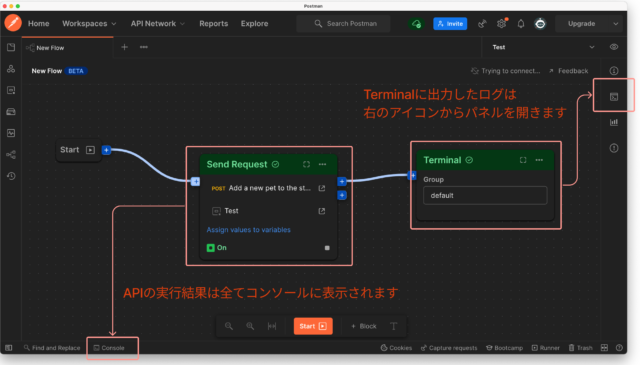
Task: Toggle the environment quick look eye icon
Action: [x=614, y=47]
